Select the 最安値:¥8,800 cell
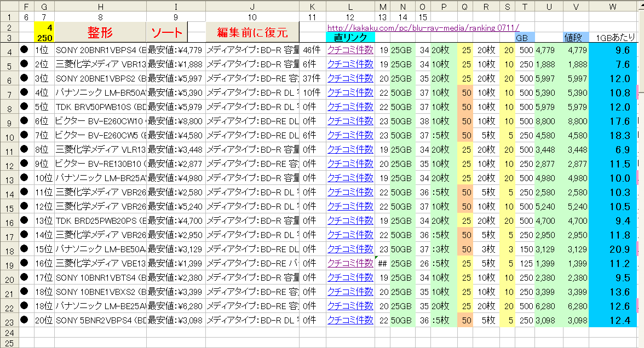Screen dimensions: 644x348 pyautogui.click(x=176, y=121)
